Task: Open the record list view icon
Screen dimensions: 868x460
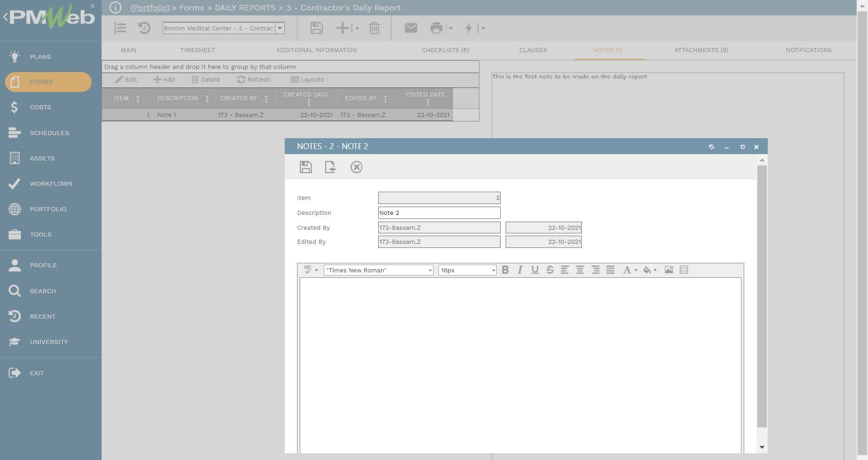Action: (x=120, y=28)
